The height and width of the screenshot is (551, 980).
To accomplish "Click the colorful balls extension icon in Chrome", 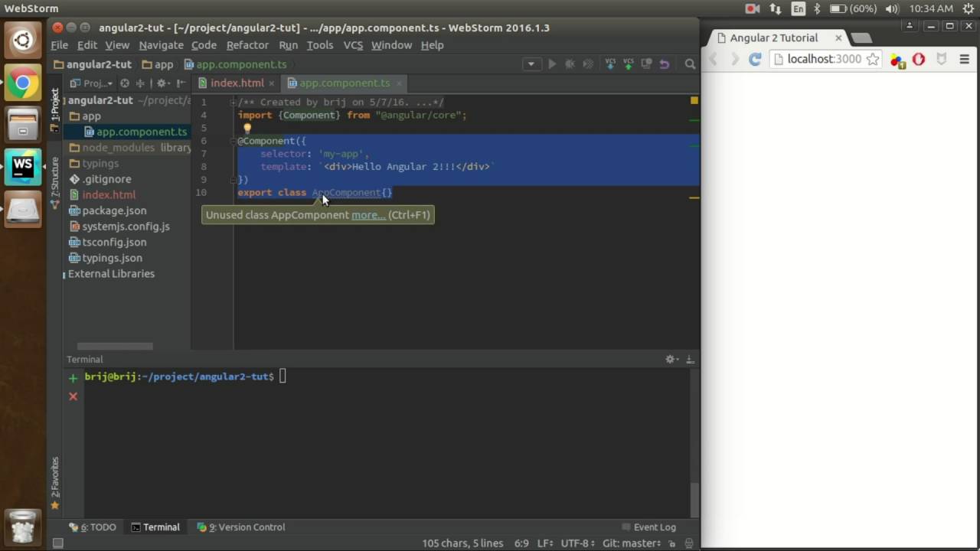I will click(x=897, y=60).
